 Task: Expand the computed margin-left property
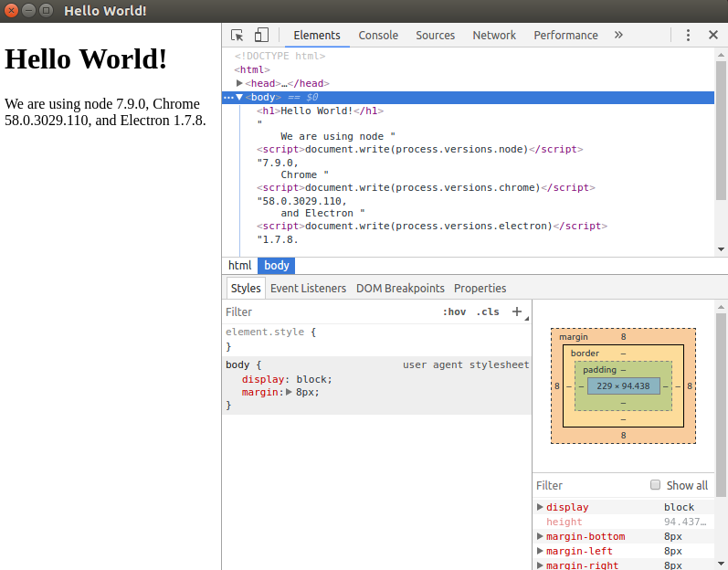click(540, 551)
